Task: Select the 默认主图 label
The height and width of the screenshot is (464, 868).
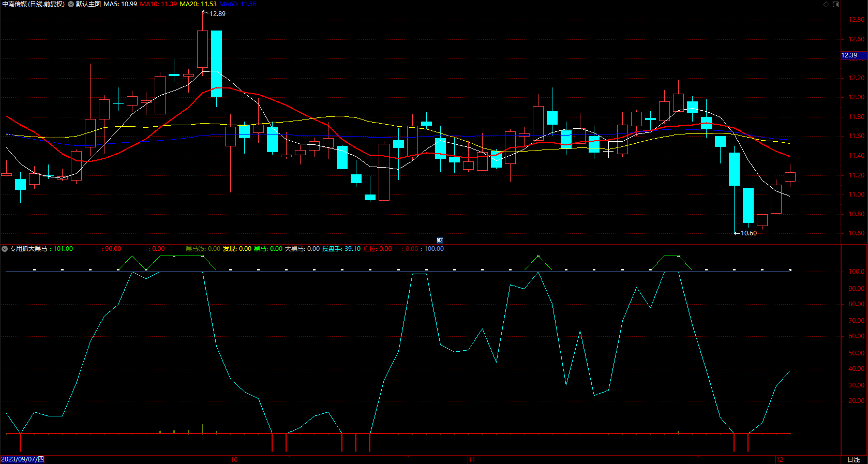Action: pyautogui.click(x=88, y=4)
